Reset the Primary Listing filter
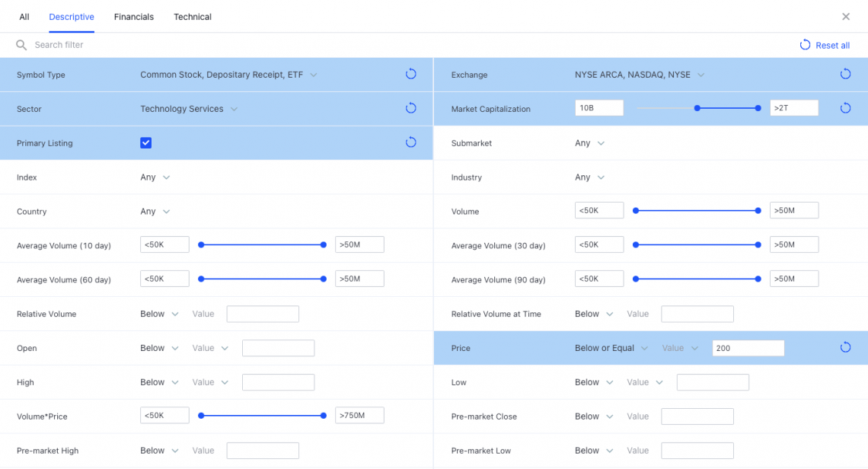The image size is (868, 469). coord(410,142)
